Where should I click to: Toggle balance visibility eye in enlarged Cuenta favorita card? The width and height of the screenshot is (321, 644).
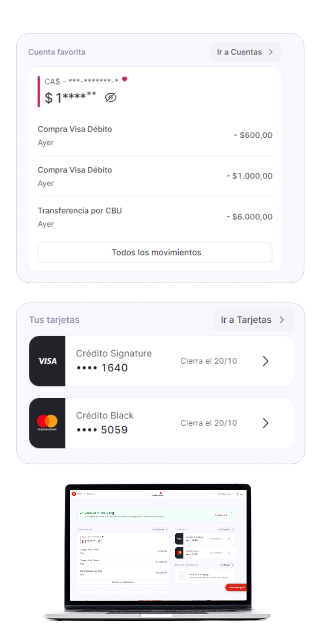tap(111, 97)
